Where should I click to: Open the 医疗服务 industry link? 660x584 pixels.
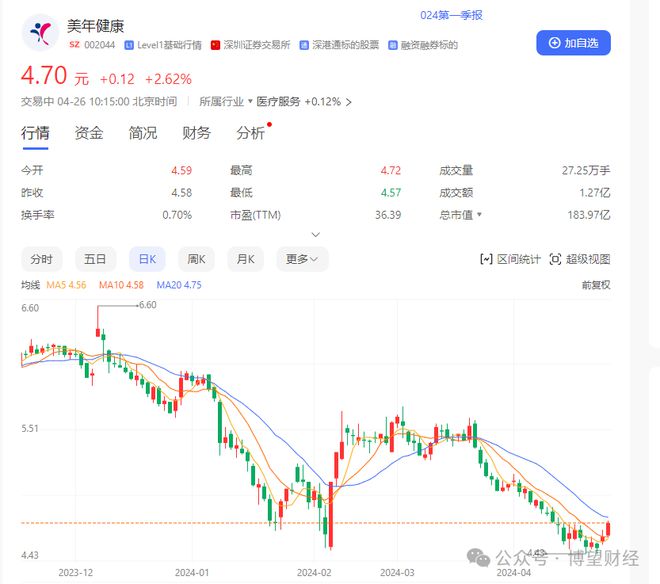[x=278, y=102]
